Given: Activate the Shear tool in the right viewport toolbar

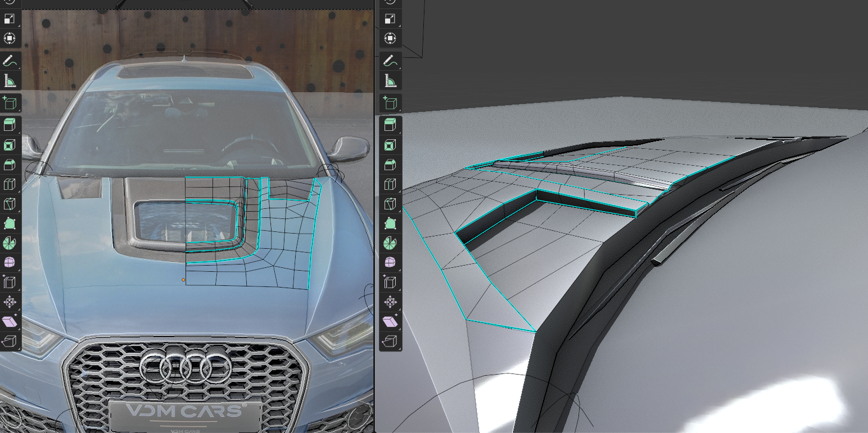Looking at the screenshot, I should (390, 322).
